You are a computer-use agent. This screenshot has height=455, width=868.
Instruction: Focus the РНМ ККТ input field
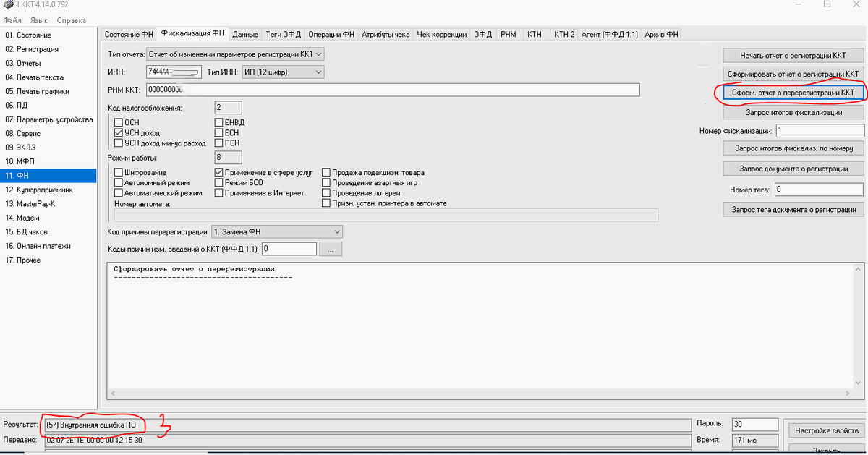click(x=393, y=90)
